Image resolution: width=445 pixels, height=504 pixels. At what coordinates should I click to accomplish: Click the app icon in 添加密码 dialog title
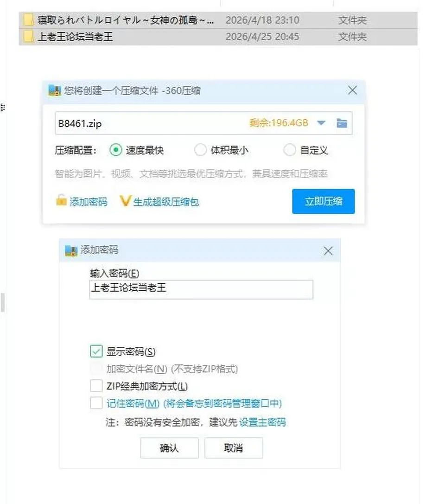point(71,250)
